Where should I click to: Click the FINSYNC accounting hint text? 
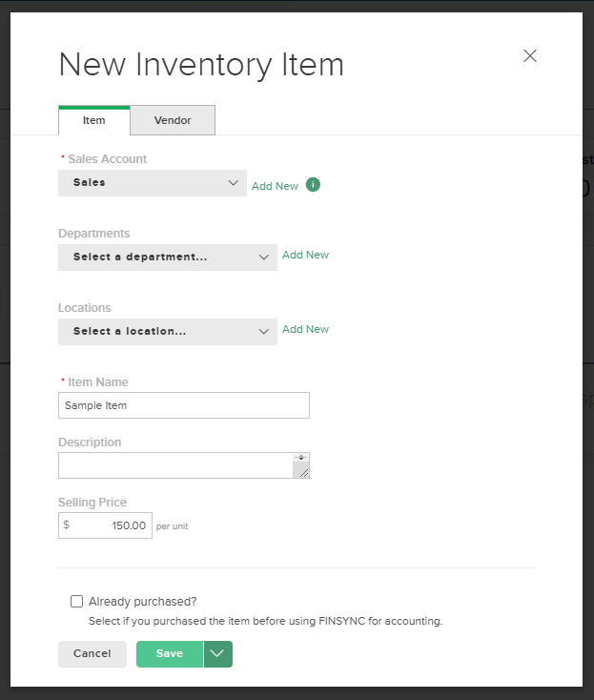(266, 621)
